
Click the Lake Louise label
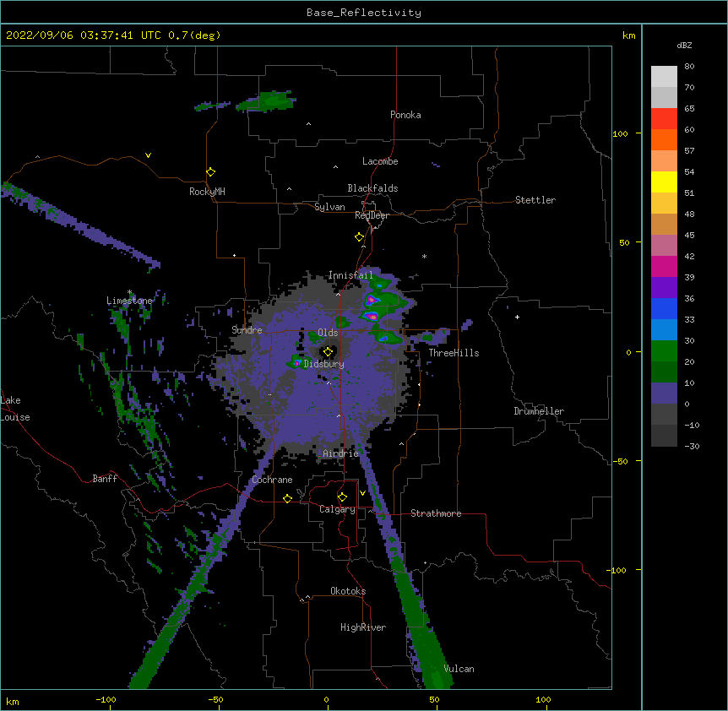(x=15, y=409)
